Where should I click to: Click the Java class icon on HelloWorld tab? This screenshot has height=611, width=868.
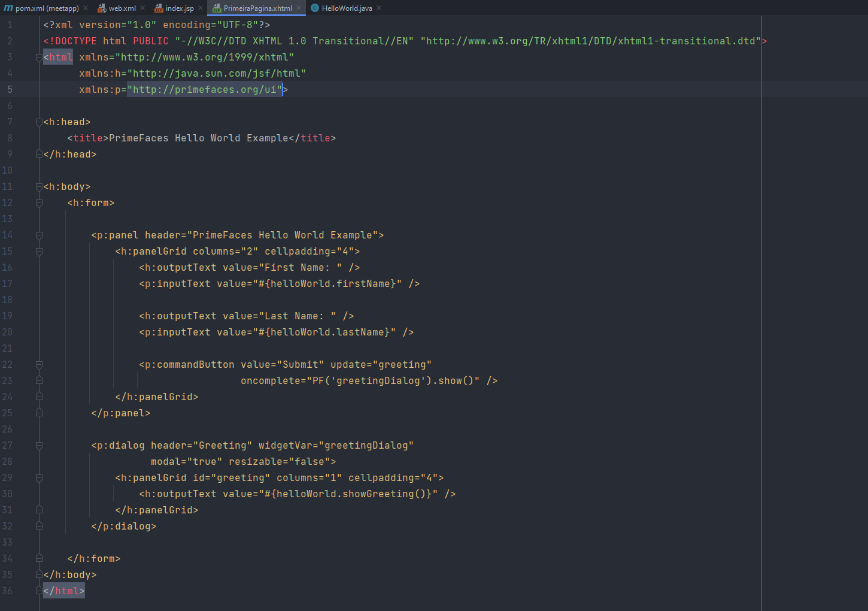pos(314,8)
